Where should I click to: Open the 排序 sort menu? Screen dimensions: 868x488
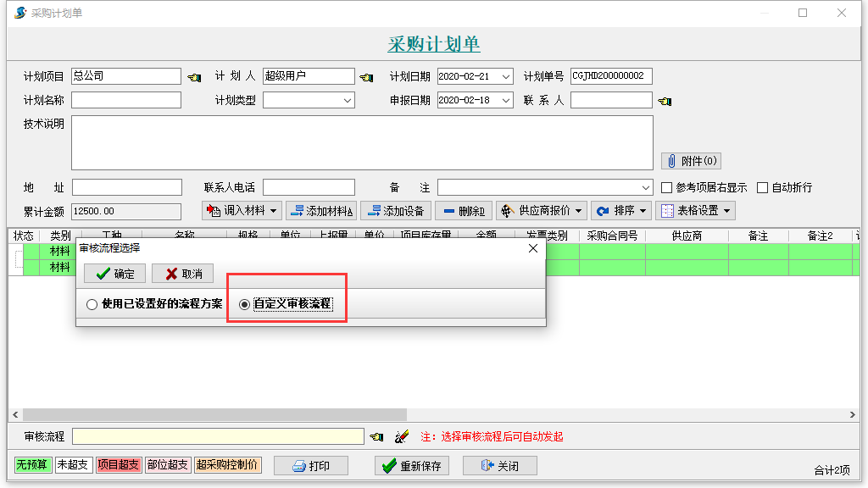620,210
